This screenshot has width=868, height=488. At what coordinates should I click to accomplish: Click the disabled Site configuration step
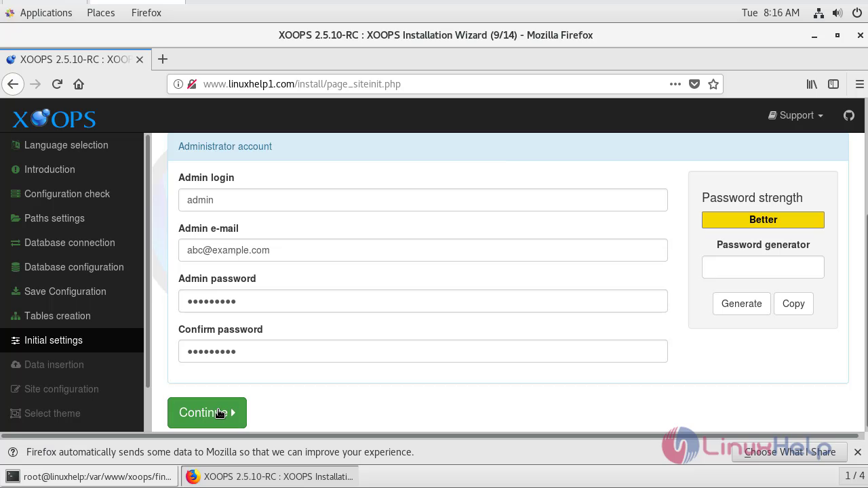(62, 389)
